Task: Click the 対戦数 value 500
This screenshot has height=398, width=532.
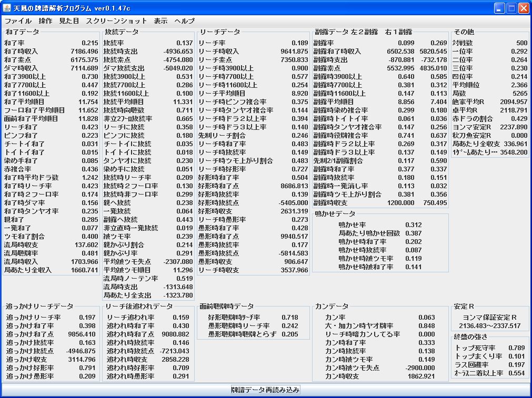Action: point(522,43)
